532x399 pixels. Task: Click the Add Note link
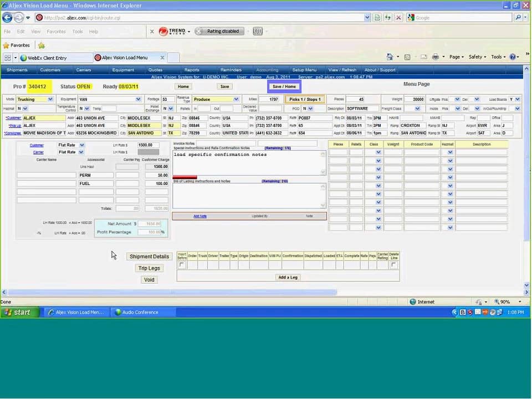pos(200,216)
